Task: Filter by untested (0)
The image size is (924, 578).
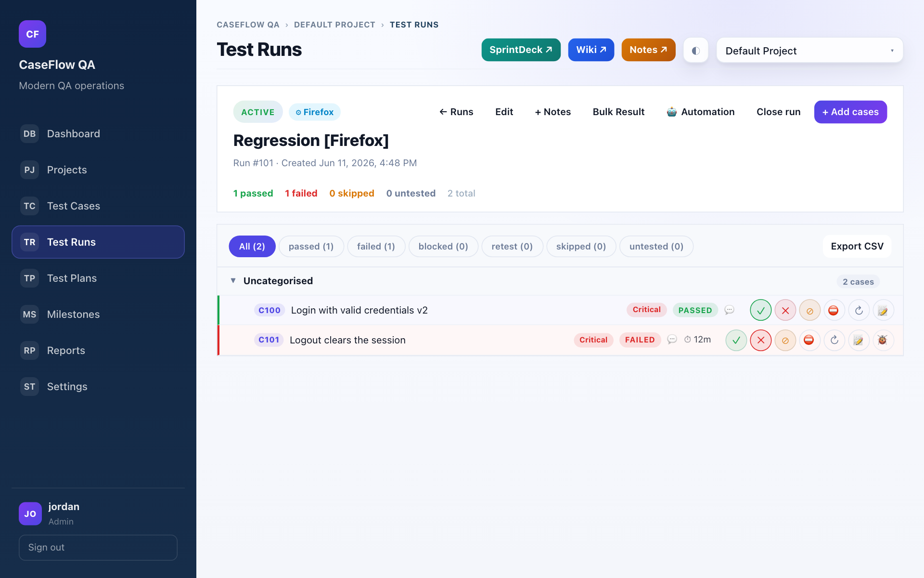Action: click(x=656, y=246)
